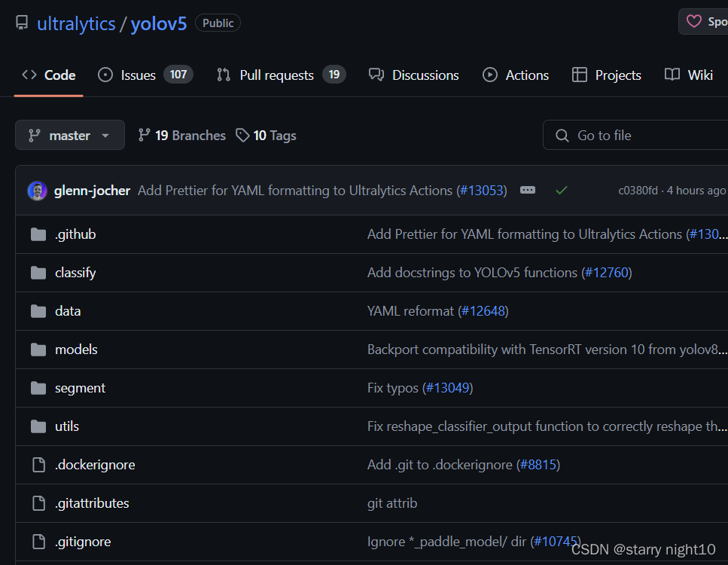Click the Wiki book icon
Viewport: 728px width, 565px height.
click(672, 75)
